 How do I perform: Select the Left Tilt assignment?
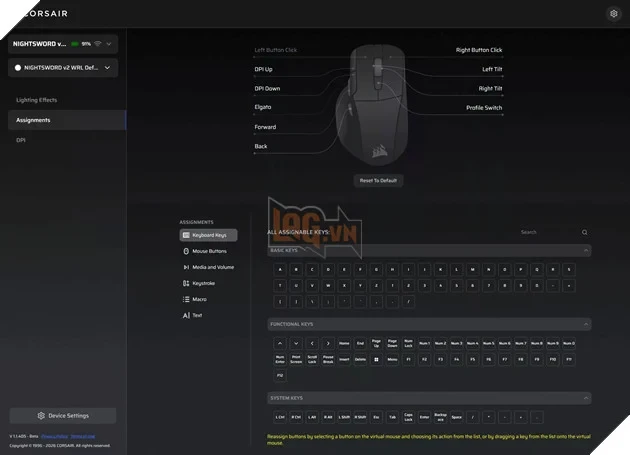pyautogui.click(x=492, y=70)
